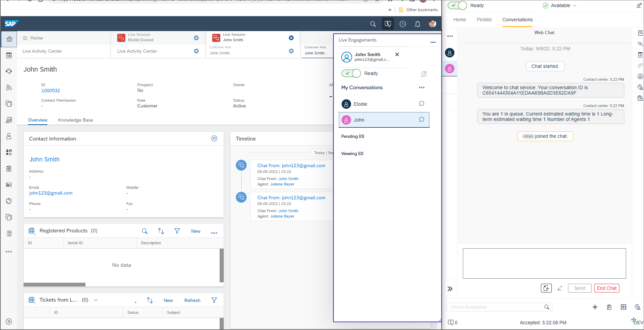Toggle Ready switch in chat widget header
Viewport: 644px width, 330px height.
pos(457,5)
